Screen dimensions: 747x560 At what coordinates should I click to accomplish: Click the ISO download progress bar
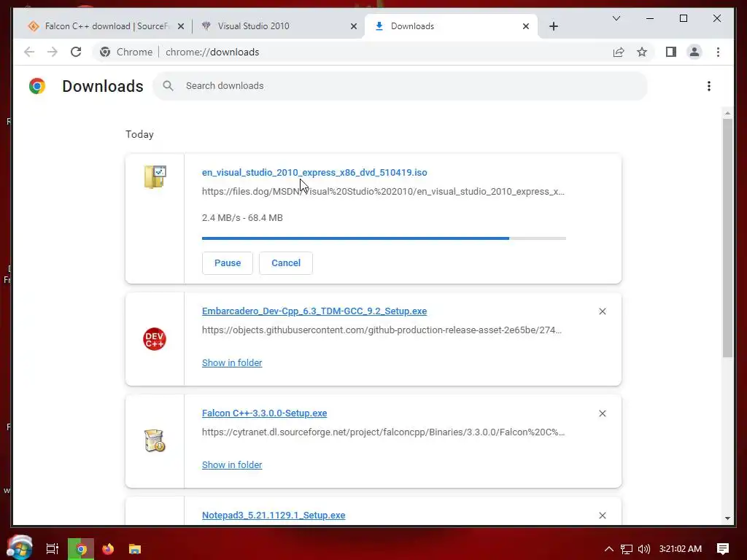[x=384, y=238]
